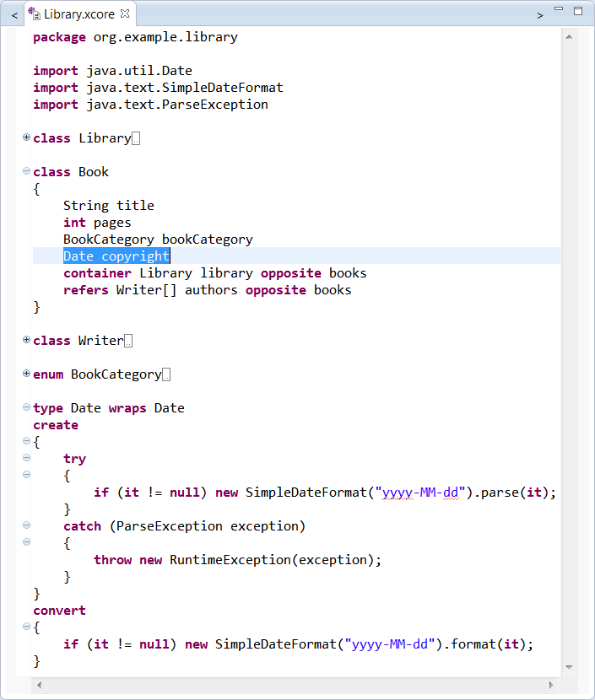The height and width of the screenshot is (700, 595).
Task: Click the 'authors' reference name
Action: coord(211,290)
